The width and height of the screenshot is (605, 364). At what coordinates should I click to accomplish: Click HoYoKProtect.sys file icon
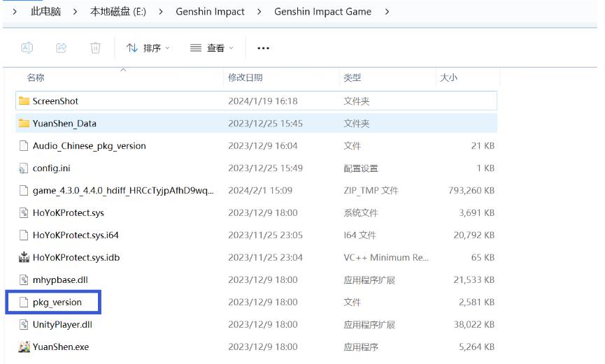tap(24, 213)
